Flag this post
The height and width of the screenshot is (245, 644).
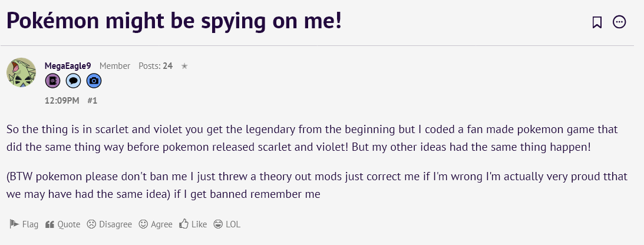coord(24,224)
